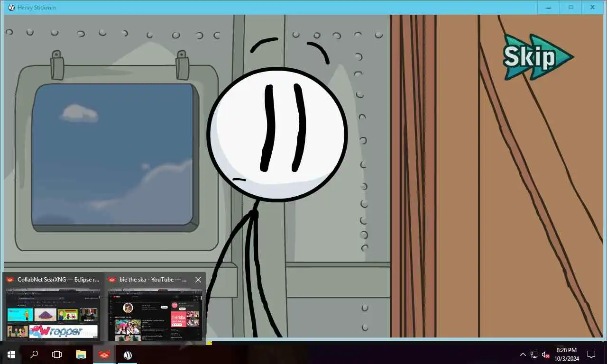Open the Windows Start menu
This screenshot has height=364, width=607.
[11, 355]
